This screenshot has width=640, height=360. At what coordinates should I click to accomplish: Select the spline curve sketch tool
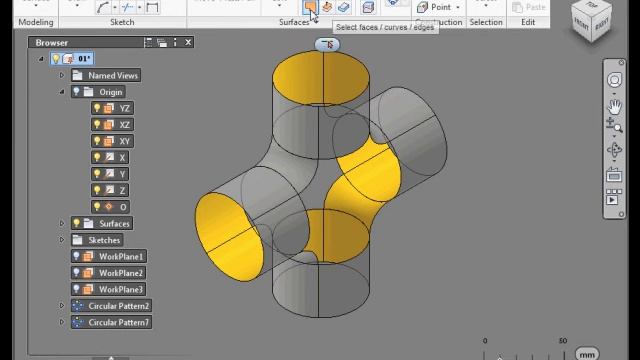coord(103,7)
